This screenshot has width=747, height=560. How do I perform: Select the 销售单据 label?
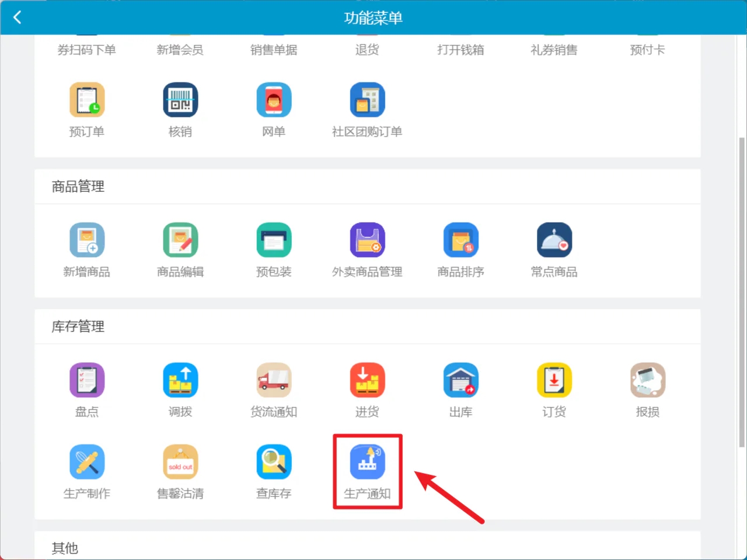point(274,50)
